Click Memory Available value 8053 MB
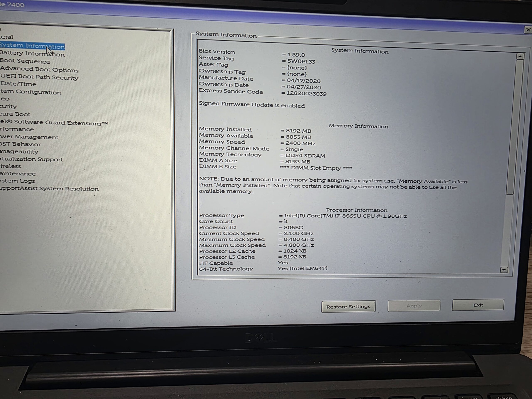 tap(298, 137)
